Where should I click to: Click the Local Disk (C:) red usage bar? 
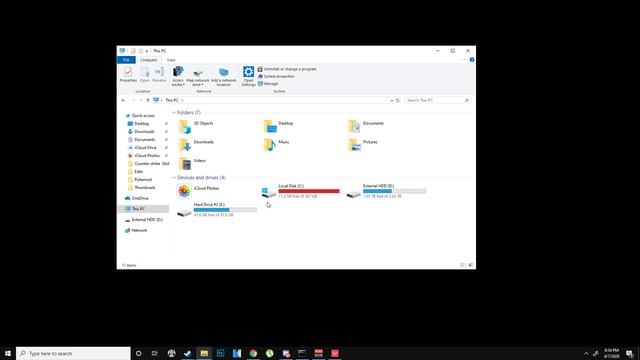click(x=309, y=191)
